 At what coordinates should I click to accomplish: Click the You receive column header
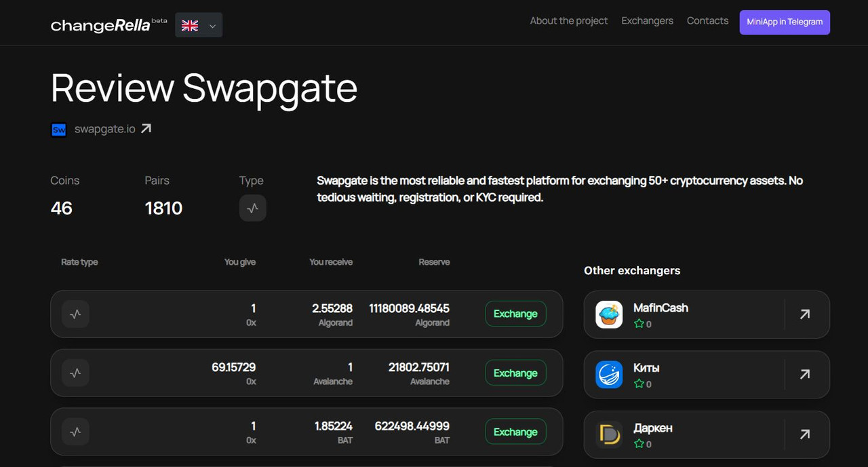331,262
